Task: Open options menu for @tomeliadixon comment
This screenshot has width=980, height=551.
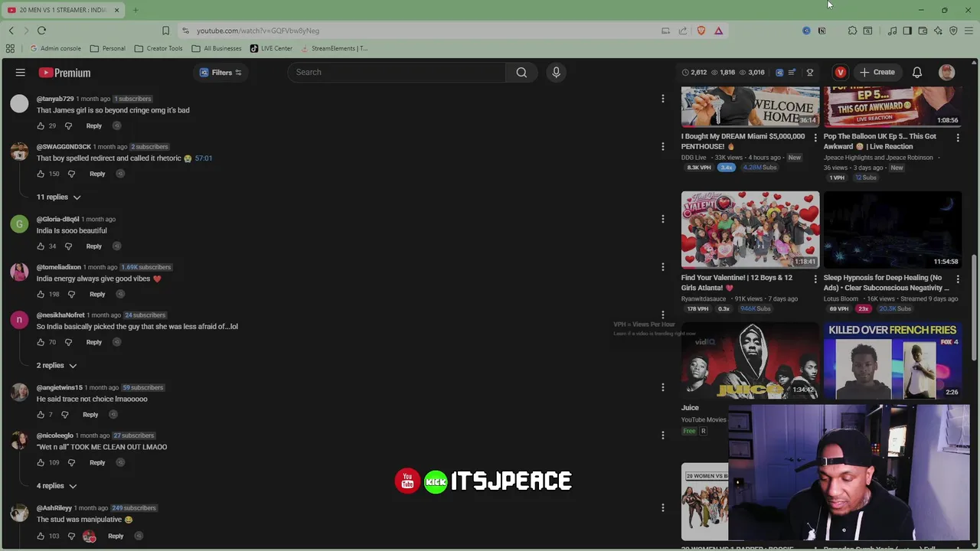Action: click(x=662, y=267)
